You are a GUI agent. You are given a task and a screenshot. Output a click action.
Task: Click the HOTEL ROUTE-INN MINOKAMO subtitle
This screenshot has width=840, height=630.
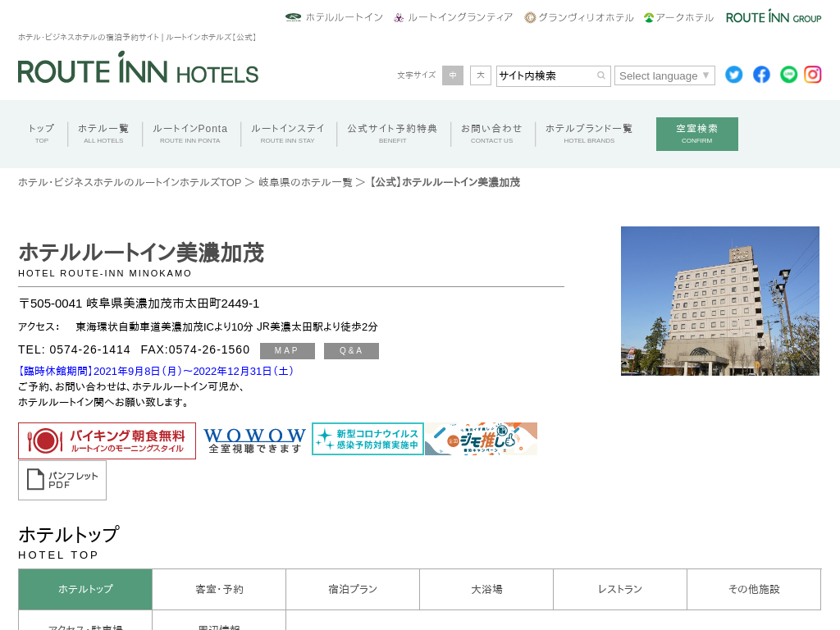click(105, 273)
